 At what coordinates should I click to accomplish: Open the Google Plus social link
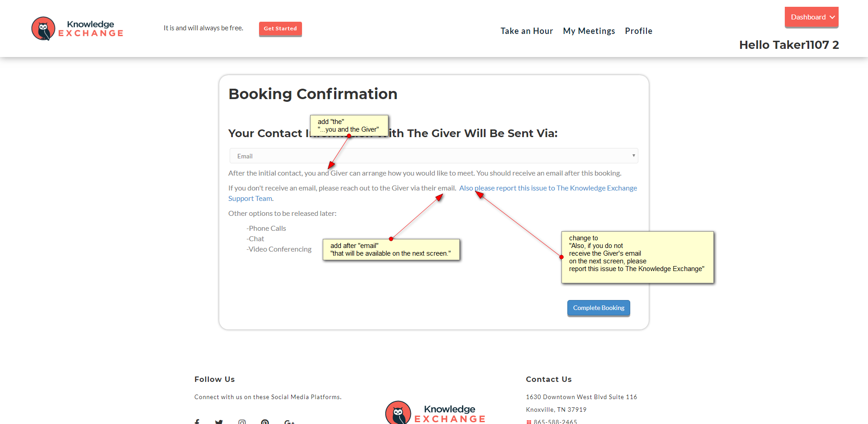point(289,422)
